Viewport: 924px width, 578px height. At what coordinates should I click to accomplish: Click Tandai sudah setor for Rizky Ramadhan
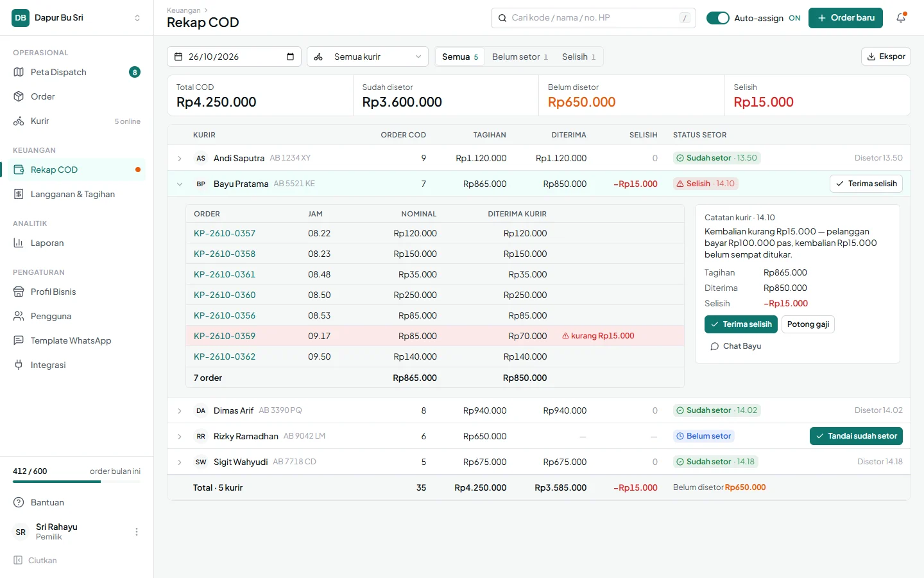pos(856,436)
